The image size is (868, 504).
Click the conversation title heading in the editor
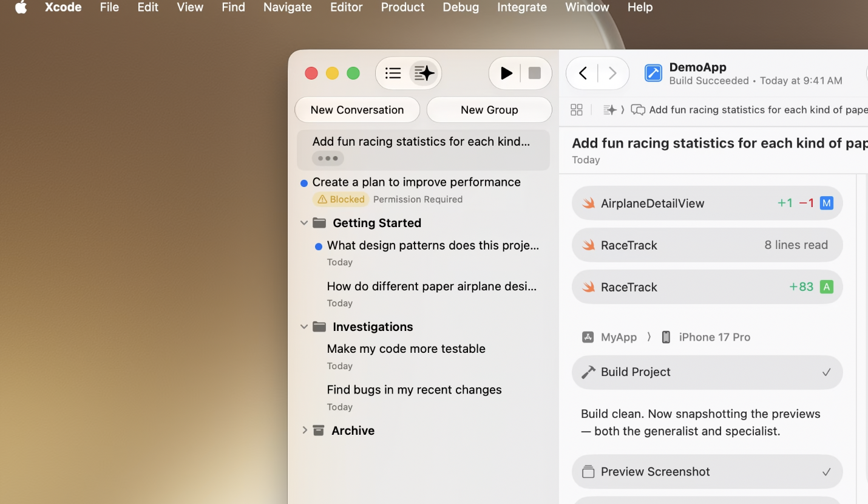[720, 143]
